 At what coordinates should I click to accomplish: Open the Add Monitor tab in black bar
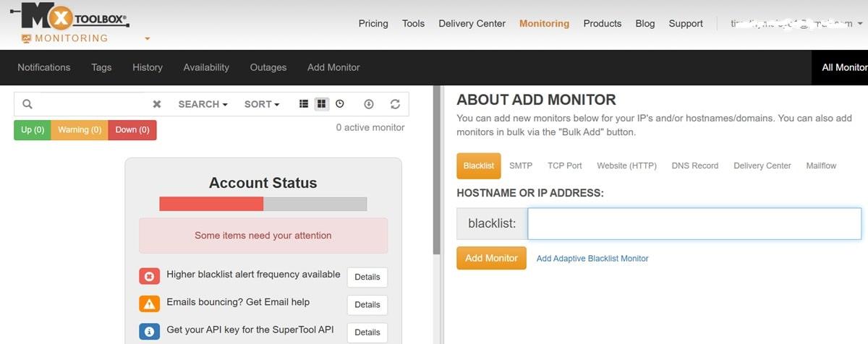coord(333,67)
